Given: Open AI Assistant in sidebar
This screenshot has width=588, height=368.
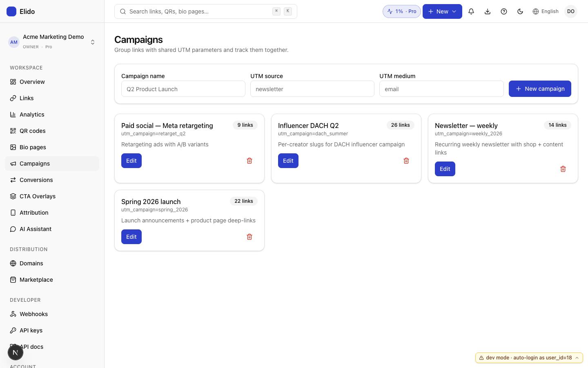Looking at the screenshot, I should click(52, 229).
